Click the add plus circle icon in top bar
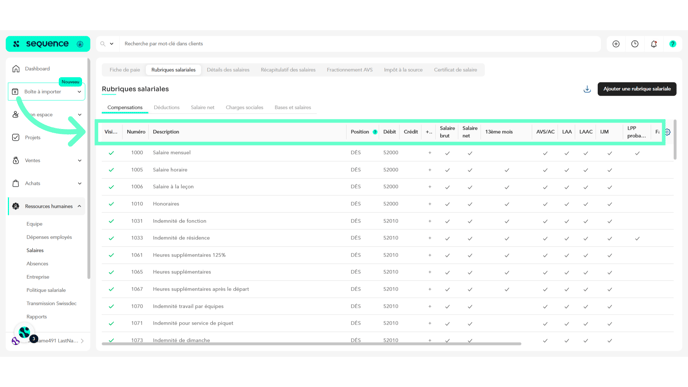Viewport: 688px width, 387px height. click(616, 44)
